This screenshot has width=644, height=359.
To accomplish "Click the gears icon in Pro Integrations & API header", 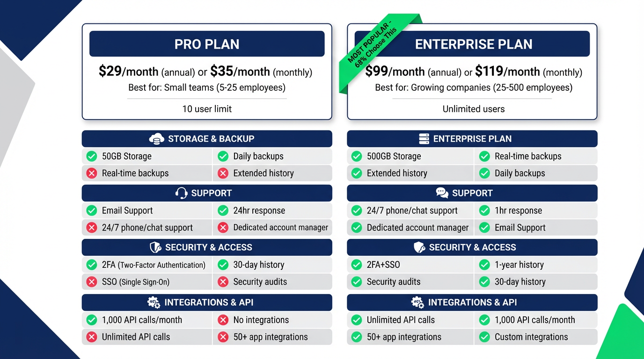I will [x=154, y=302].
